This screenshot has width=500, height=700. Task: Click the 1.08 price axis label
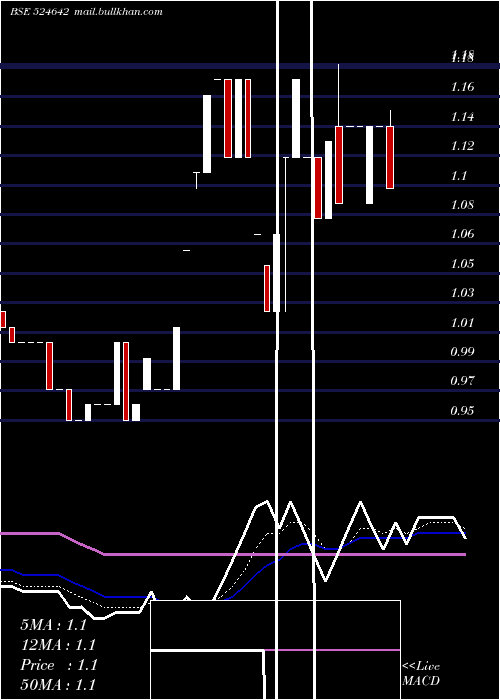[462, 205]
